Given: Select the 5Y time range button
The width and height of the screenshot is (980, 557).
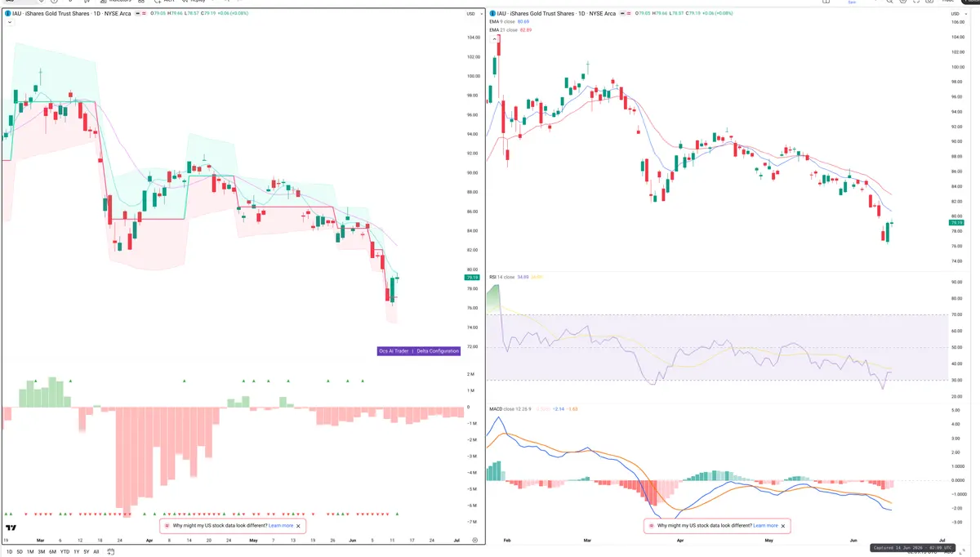Looking at the screenshot, I should click(x=87, y=551).
